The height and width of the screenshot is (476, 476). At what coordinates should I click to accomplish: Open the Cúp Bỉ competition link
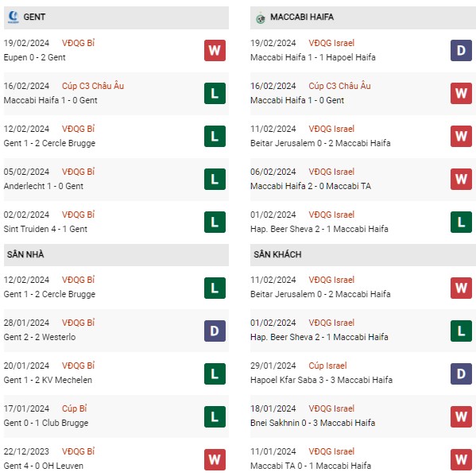(75, 408)
